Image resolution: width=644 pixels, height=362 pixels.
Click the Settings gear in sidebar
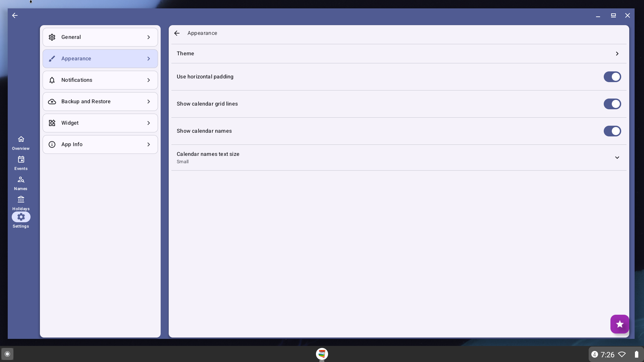pyautogui.click(x=21, y=217)
